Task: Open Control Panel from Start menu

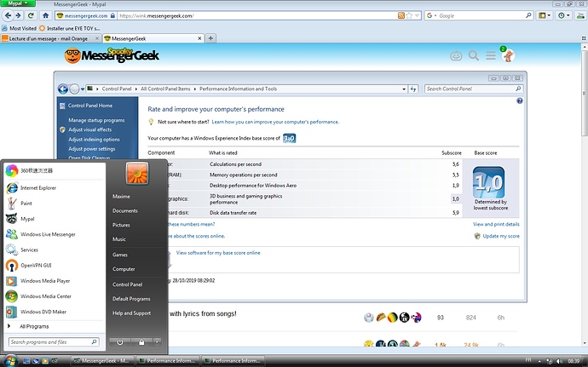Action: [127, 284]
